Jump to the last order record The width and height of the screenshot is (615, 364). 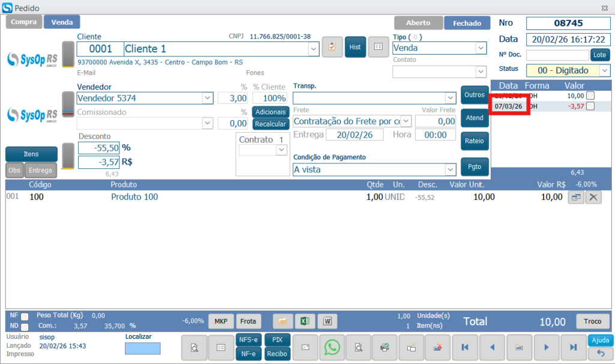(x=574, y=347)
